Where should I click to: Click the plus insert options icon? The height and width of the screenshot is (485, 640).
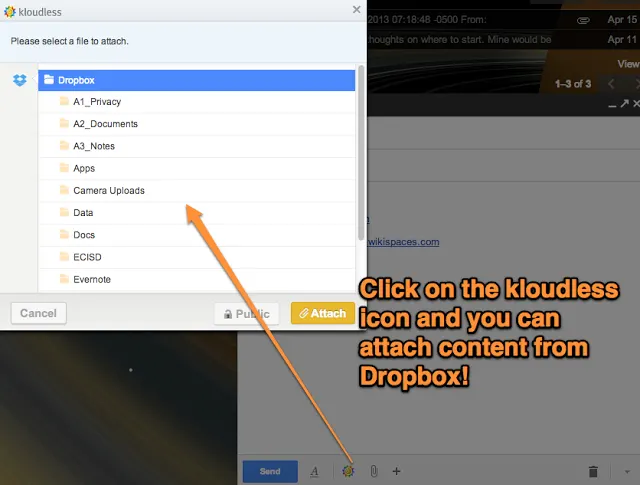point(396,471)
